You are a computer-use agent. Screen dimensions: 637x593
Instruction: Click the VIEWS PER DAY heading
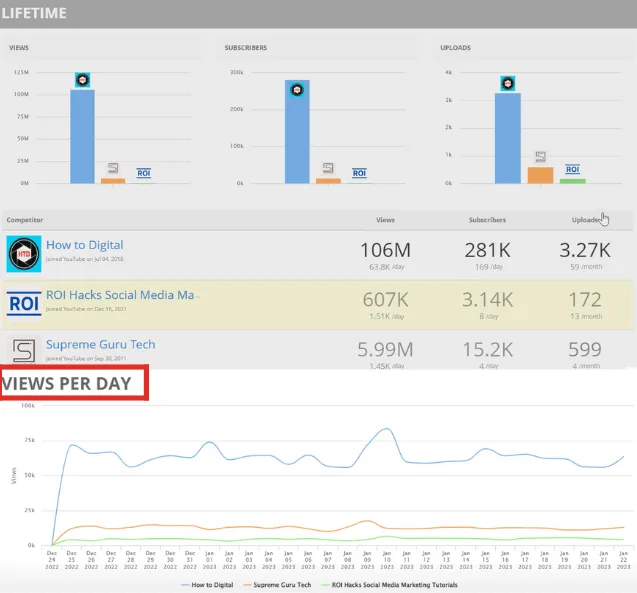click(66, 383)
